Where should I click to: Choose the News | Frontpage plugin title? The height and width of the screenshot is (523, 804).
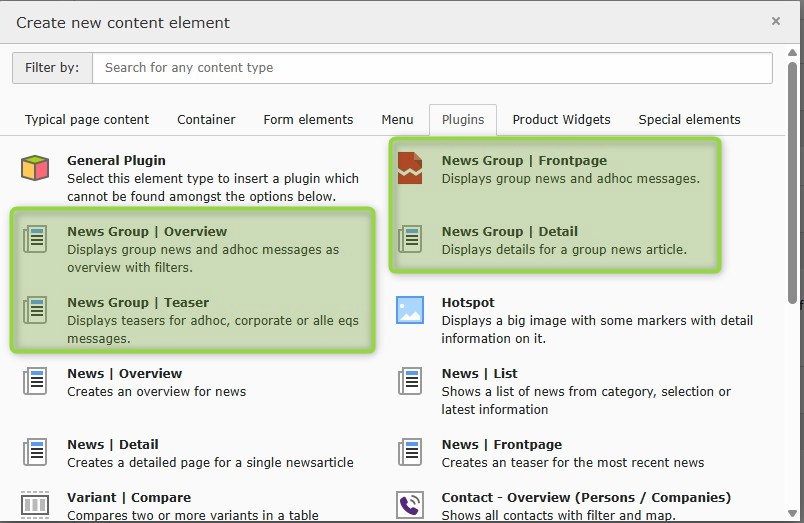coord(501,445)
